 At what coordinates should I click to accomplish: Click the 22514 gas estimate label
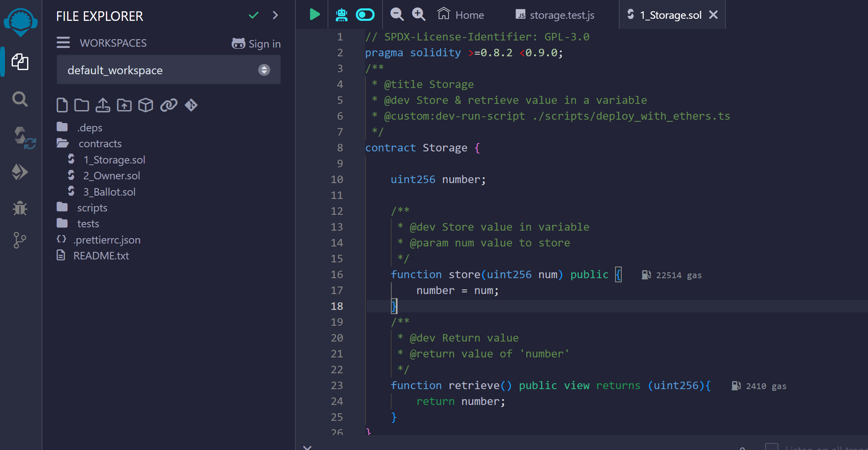[679, 275]
